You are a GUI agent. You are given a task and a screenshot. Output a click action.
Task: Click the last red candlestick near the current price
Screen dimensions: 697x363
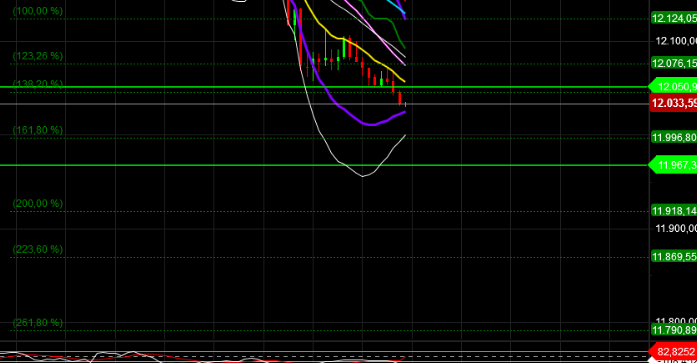point(400,98)
